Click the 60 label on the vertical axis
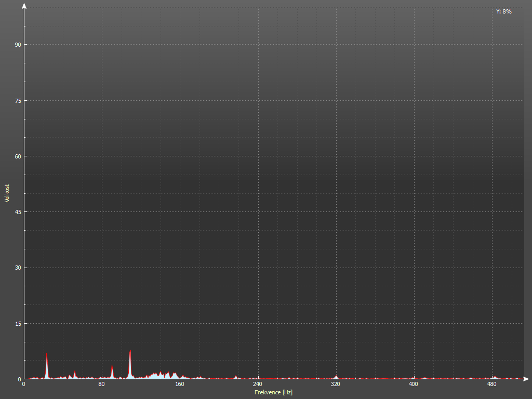Screen dimensions: 532x399 tap(18, 156)
